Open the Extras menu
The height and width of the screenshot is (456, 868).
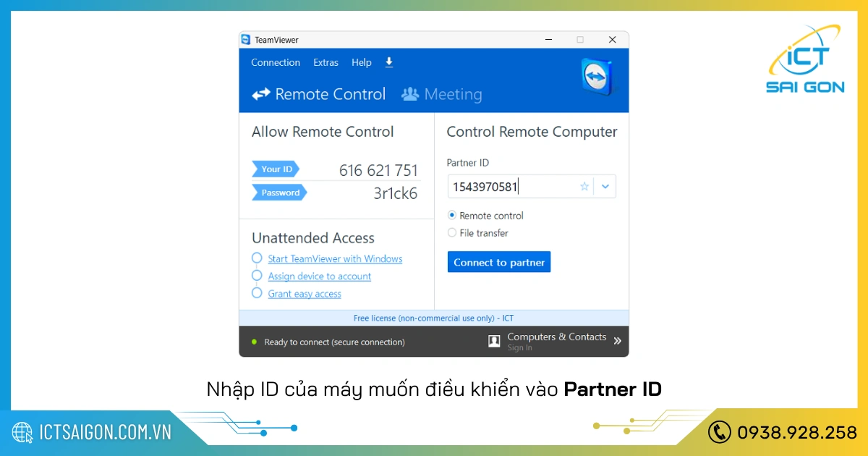point(325,62)
